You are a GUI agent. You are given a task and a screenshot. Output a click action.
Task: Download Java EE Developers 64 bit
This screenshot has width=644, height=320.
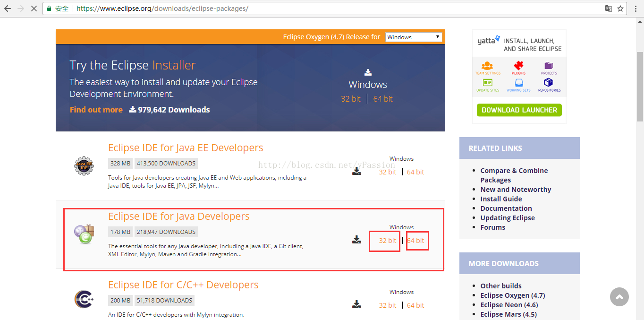point(415,172)
